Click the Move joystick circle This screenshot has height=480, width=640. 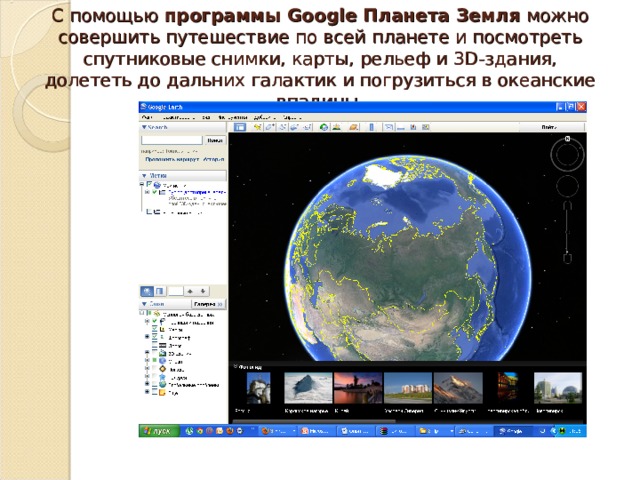(x=567, y=187)
